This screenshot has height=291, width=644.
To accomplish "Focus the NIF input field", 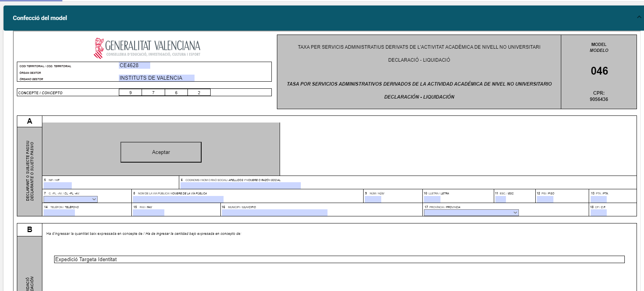I will 58,185.
